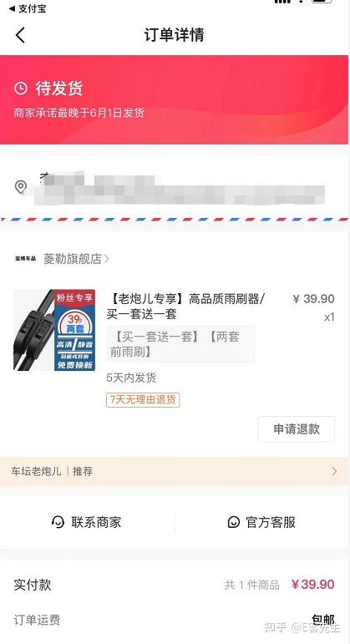350x644 pixels.
Task: Click the 申请退款 button
Action: click(x=297, y=428)
